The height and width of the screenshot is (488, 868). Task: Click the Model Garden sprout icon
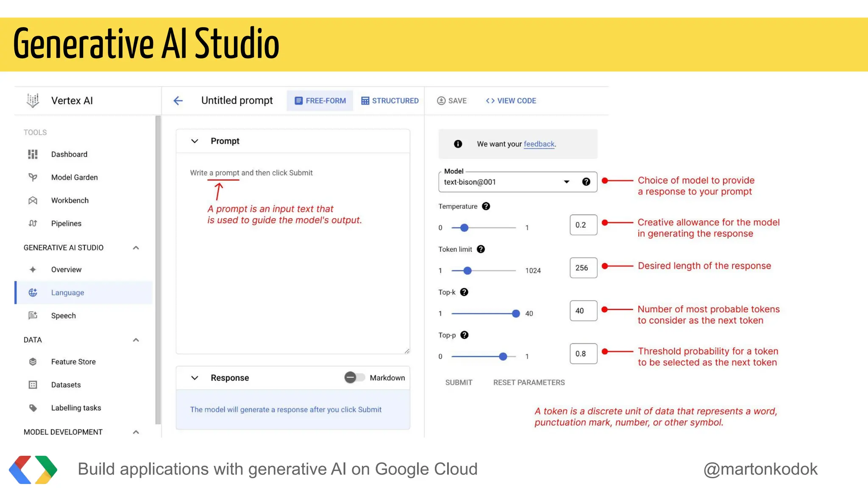[x=33, y=177]
